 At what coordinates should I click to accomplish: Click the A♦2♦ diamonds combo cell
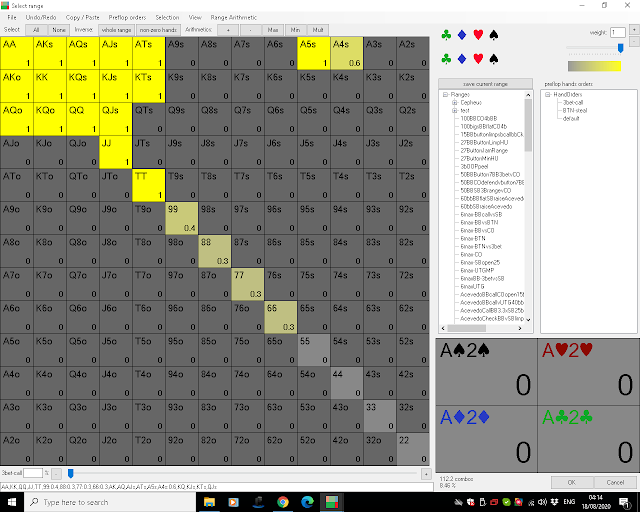[487, 439]
